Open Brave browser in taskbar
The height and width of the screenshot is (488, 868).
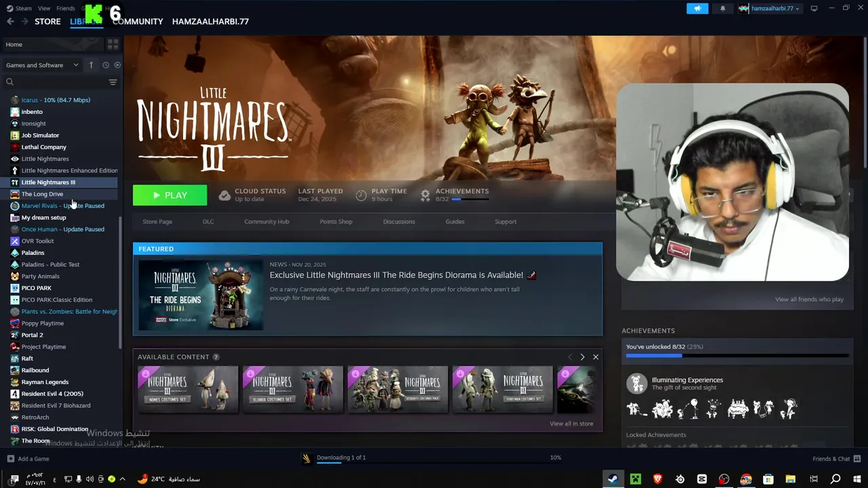[x=658, y=479]
